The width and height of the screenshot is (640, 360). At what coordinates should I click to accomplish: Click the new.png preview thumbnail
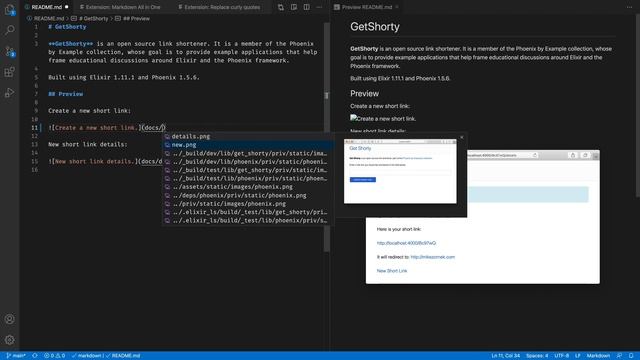pos(400,171)
